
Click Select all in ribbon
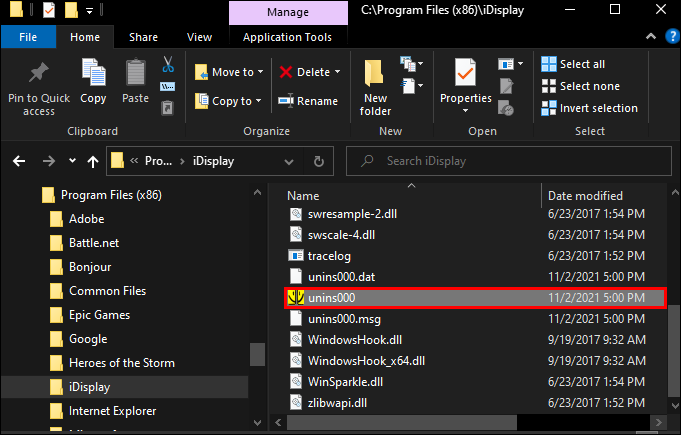click(x=573, y=64)
